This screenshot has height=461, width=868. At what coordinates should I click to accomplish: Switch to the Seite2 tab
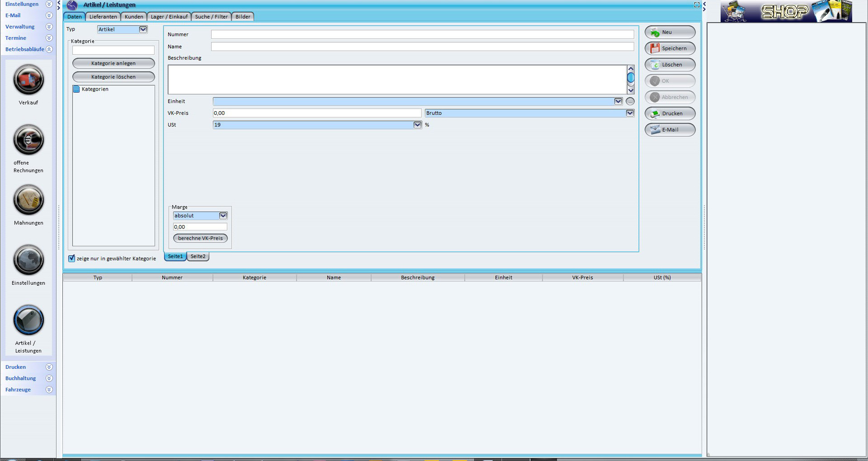tap(198, 257)
